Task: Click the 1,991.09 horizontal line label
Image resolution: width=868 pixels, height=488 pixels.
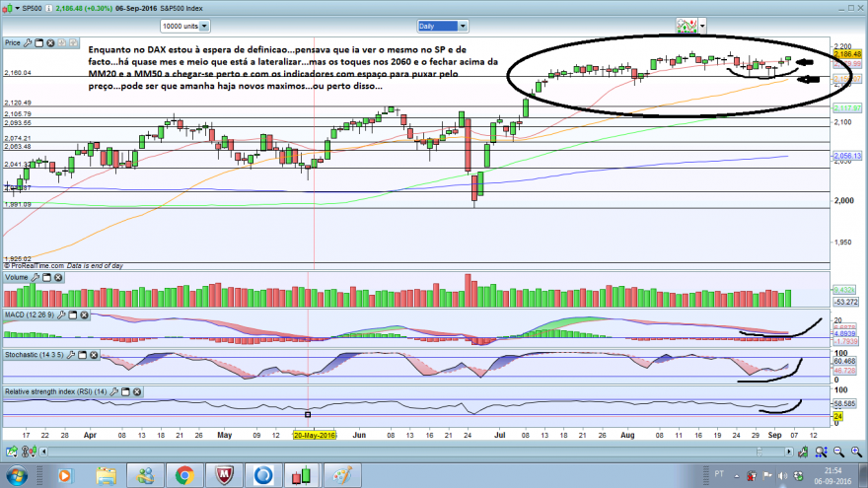Action: tap(18, 204)
